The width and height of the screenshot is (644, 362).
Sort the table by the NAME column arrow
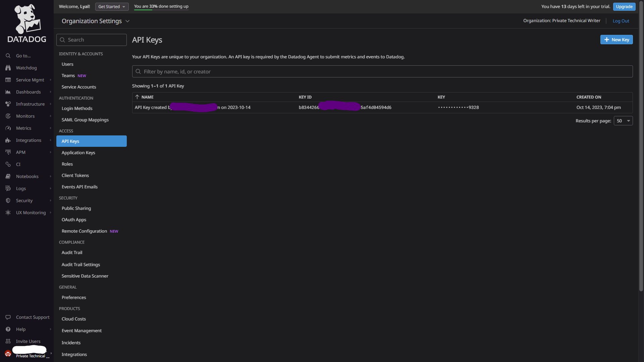pyautogui.click(x=137, y=97)
